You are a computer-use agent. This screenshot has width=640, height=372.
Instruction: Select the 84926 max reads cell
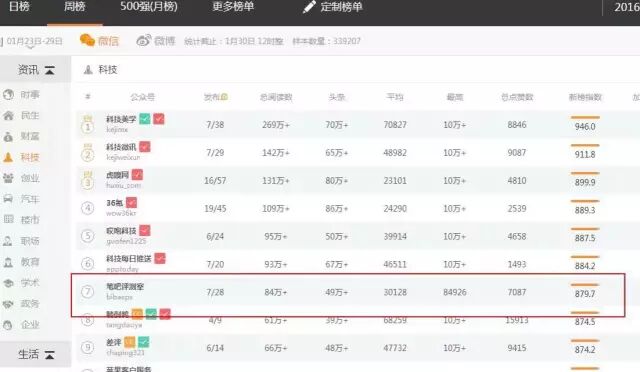455,292
